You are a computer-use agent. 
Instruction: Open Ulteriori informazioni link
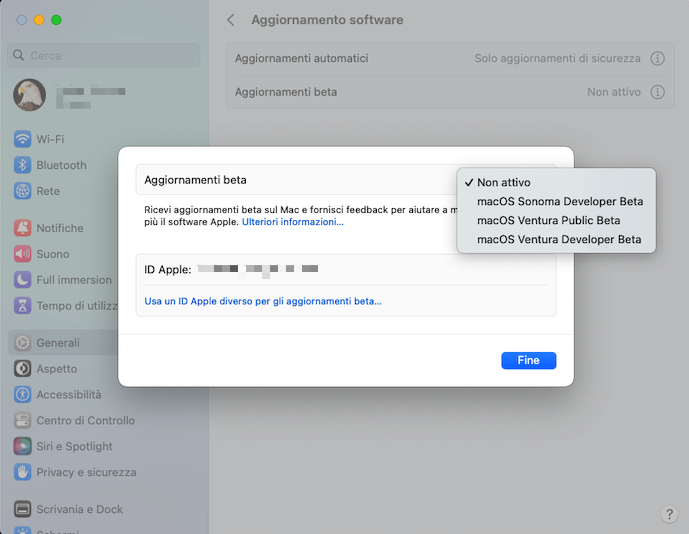point(293,222)
